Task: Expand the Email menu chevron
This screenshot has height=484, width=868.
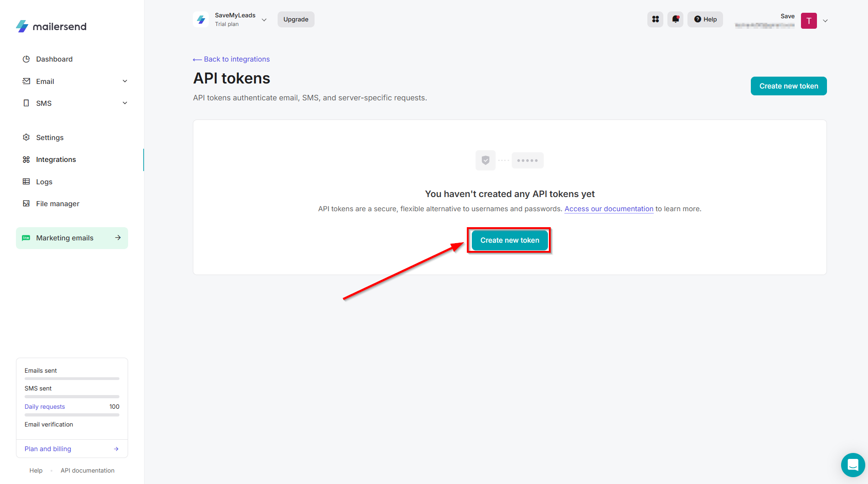Action: tap(125, 81)
